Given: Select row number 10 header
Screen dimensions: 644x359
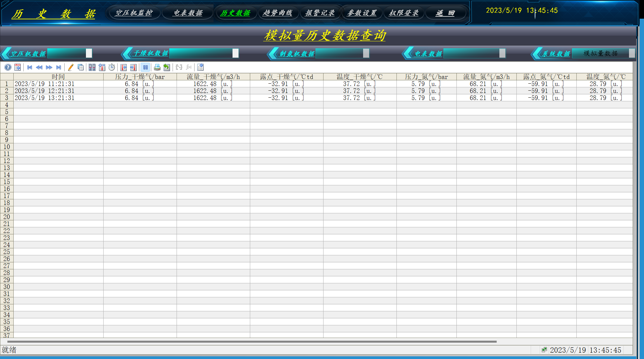Looking at the screenshot, I should point(7,147).
